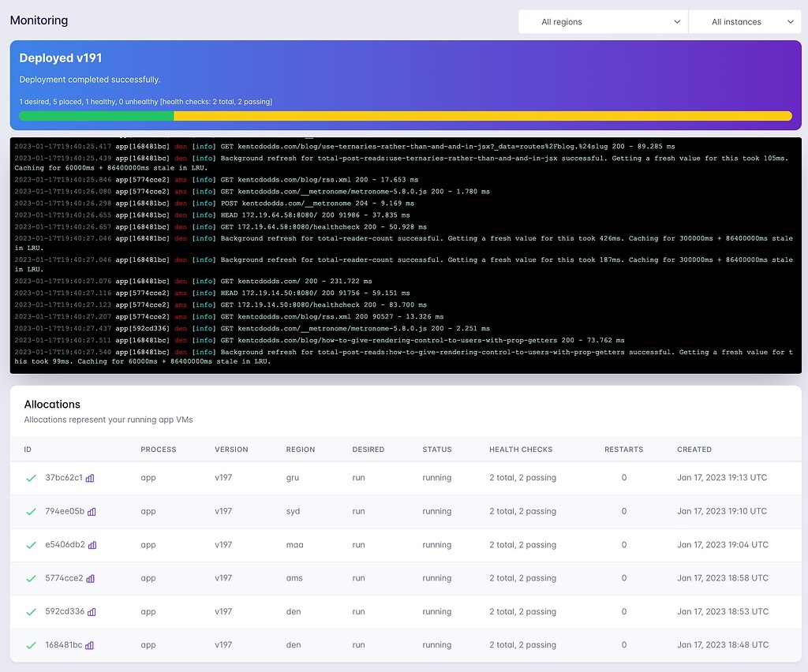
Task: Click the checkmark icon for allocation 5774cce2
Action: 30,578
